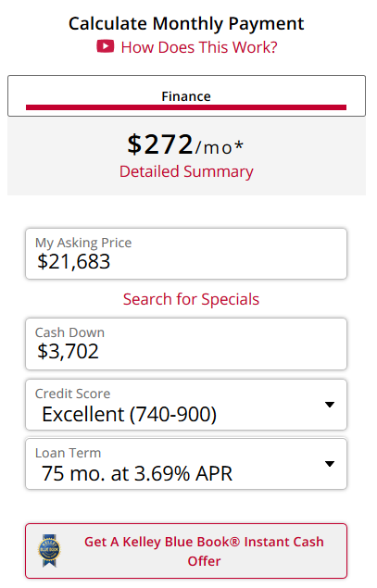Open the Credit Score dropdown arrow
Screen dimensions: 377x588
[x=330, y=405]
